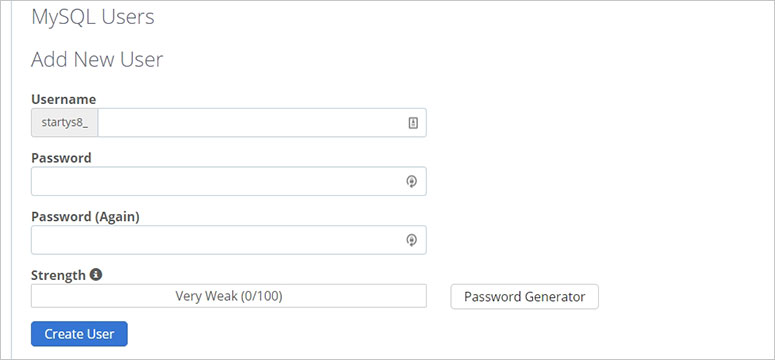Click the key icon in Password (Again) field
This screenshot has width=775, height=360.
412,240
